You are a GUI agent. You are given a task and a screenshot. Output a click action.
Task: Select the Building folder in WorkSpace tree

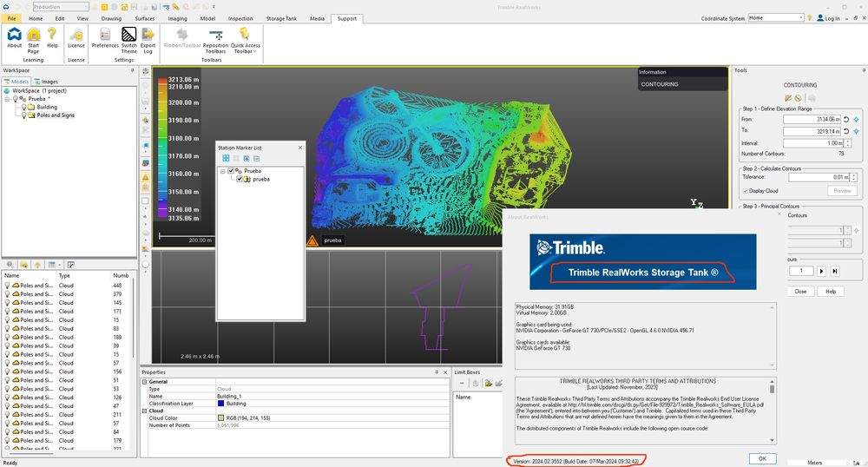[x=47, y=107]
